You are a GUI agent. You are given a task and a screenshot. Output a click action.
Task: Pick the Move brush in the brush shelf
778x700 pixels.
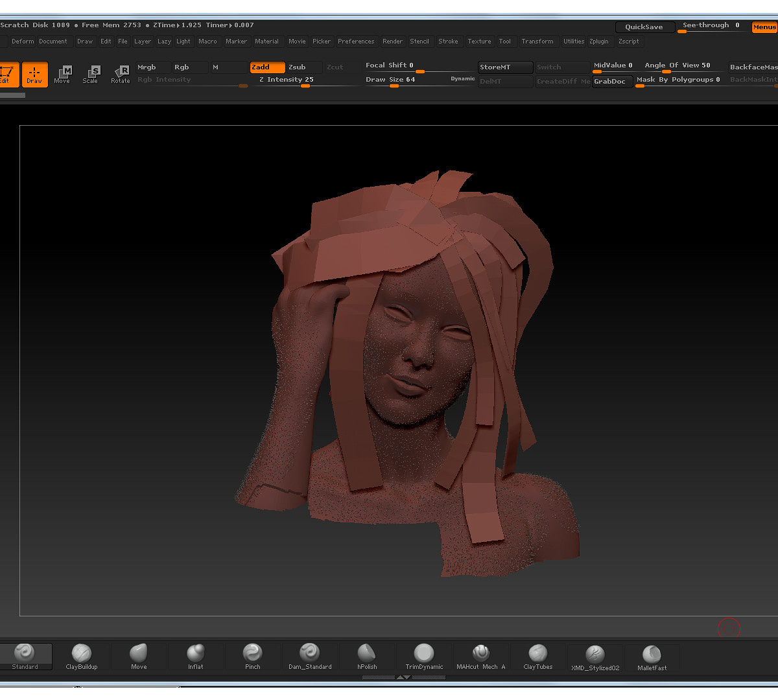point(139,657)
